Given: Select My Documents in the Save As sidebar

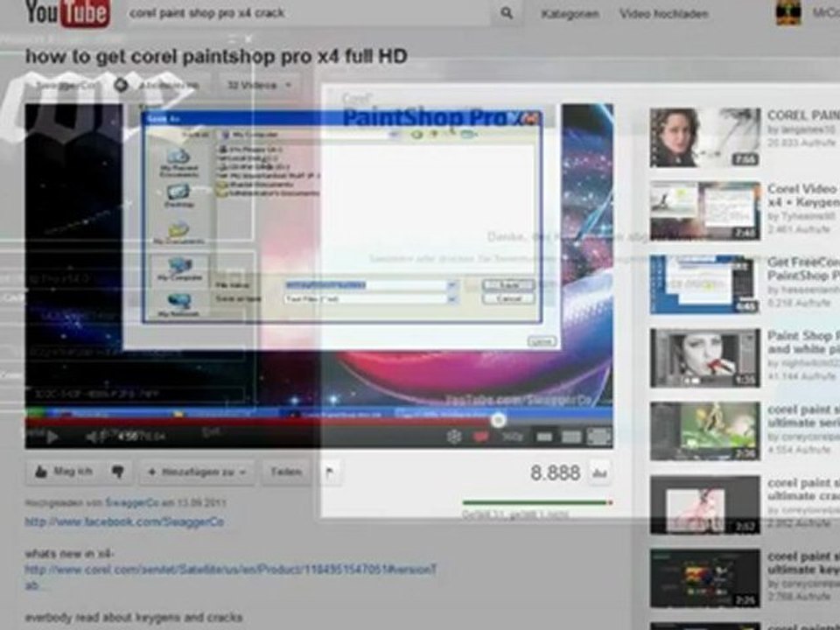Looking at the screenshot, I should [178, 234].
